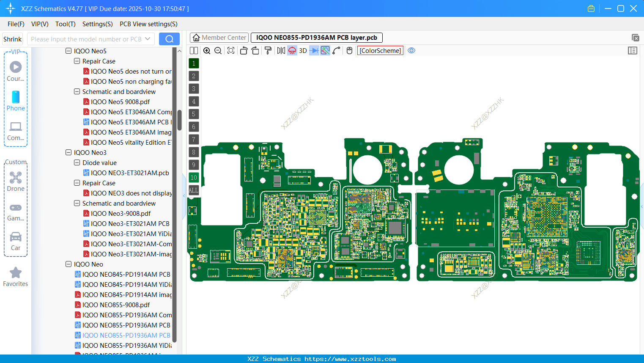644x363 pixels.
Task: Collapse the IQOO Neo3 tree node
Action: tap(68, 152)
